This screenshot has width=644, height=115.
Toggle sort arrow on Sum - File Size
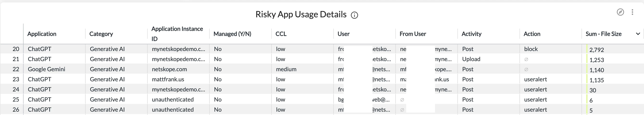[638, 34]
